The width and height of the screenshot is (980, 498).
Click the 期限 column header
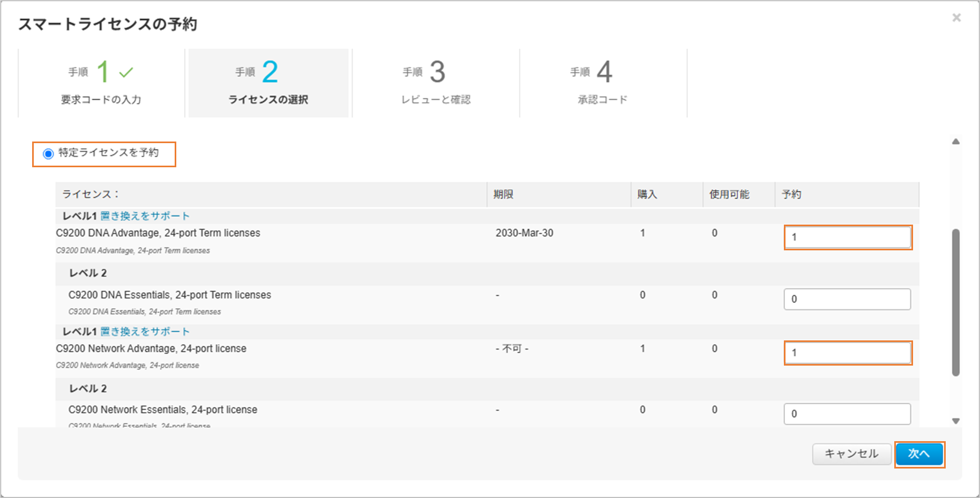click(503, 195)
